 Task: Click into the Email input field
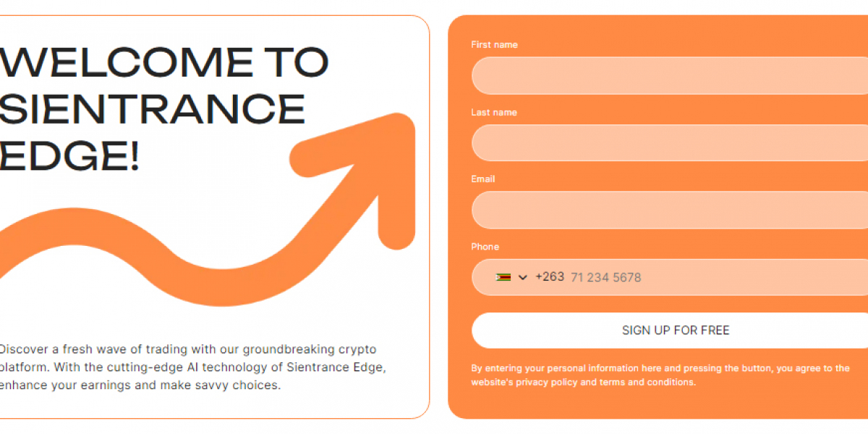click(669, 210)
